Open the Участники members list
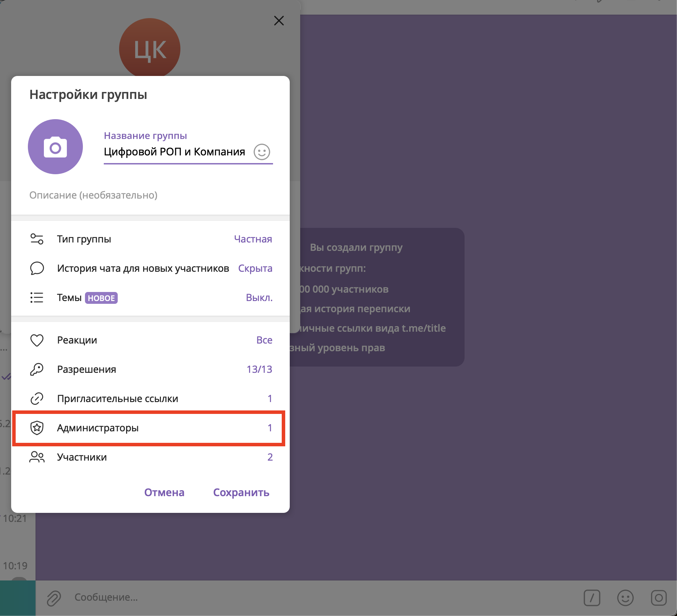 pyautogui.click(x=82, y=457)
